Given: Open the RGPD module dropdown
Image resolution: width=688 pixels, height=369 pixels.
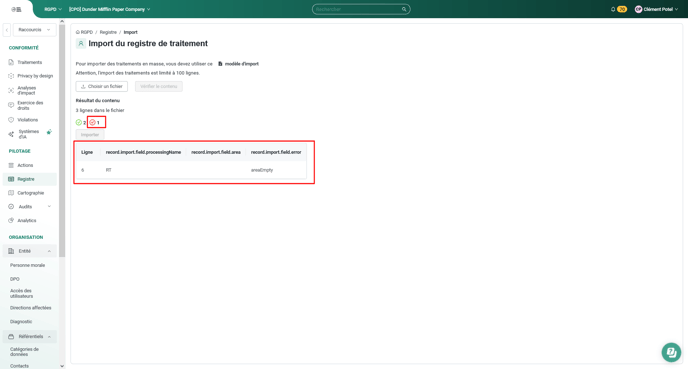Looking at the screenshot, I should (53, 9).
